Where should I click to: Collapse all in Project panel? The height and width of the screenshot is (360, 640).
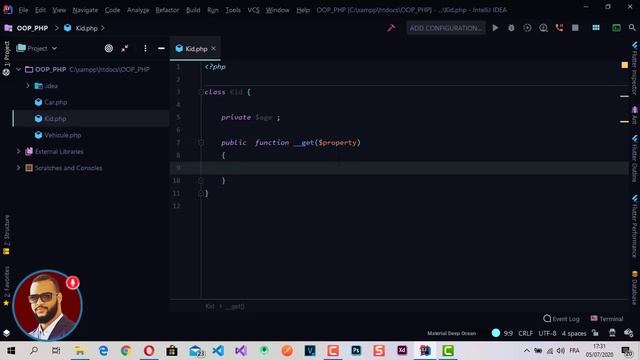[x=125, y=48]
